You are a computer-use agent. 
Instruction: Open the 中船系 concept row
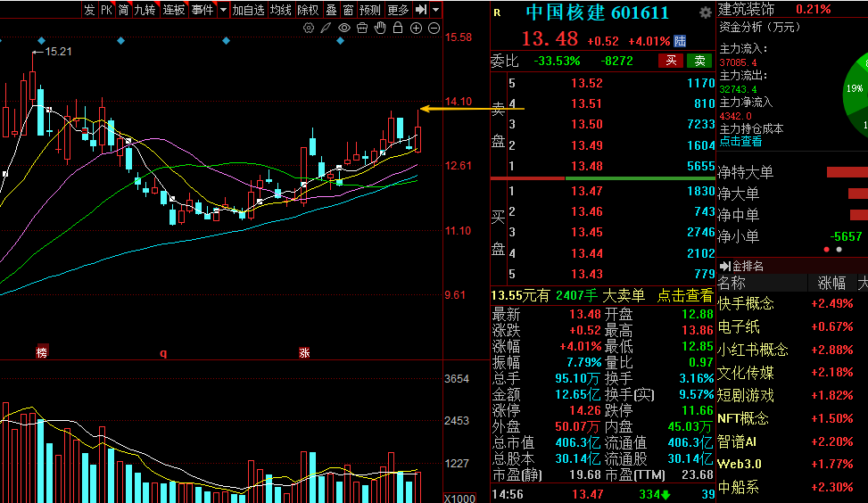pyautogui.click(x=792, y=488)
